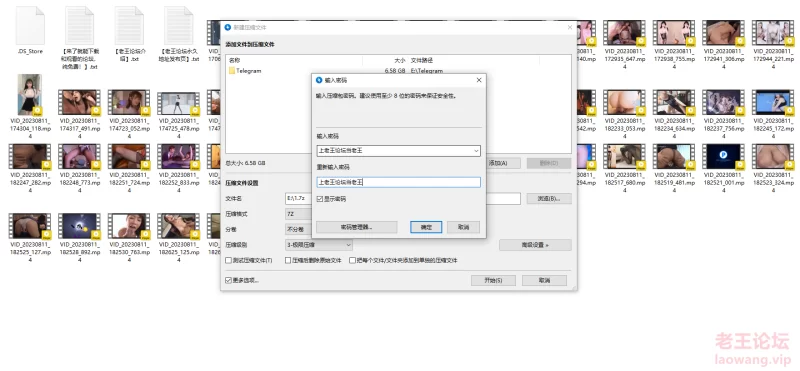Open the 压缩级别 dropdown showing 3-极限压缩
Viewport: 800px width, 371px height.
tap(318, 245)
